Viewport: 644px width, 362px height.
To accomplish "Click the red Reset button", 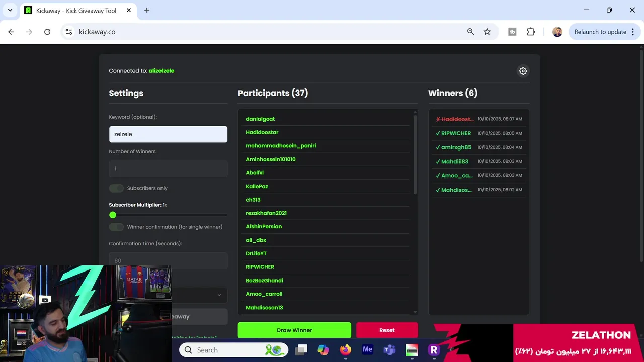I will pyautogui.click(x=387, y=330).
